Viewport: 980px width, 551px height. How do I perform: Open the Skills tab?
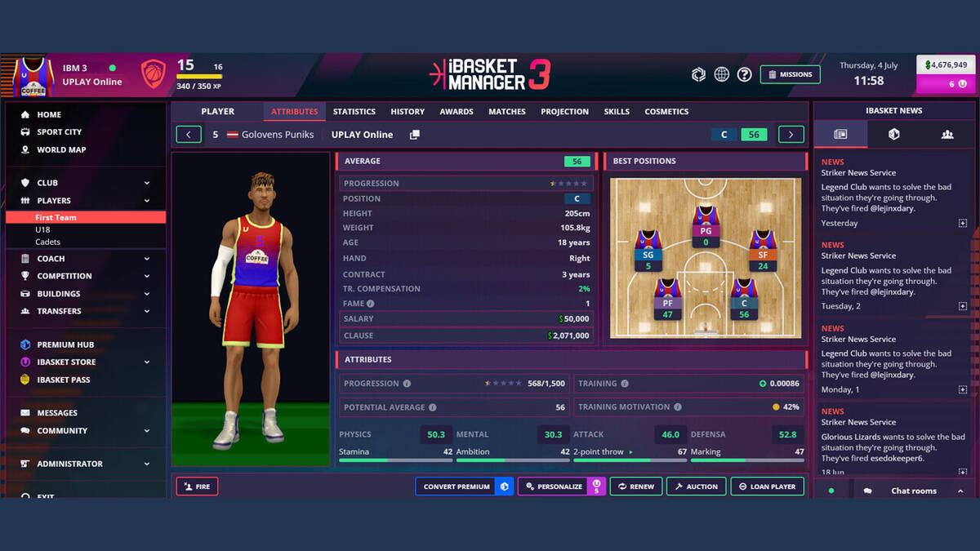click(x=617, y=112)
